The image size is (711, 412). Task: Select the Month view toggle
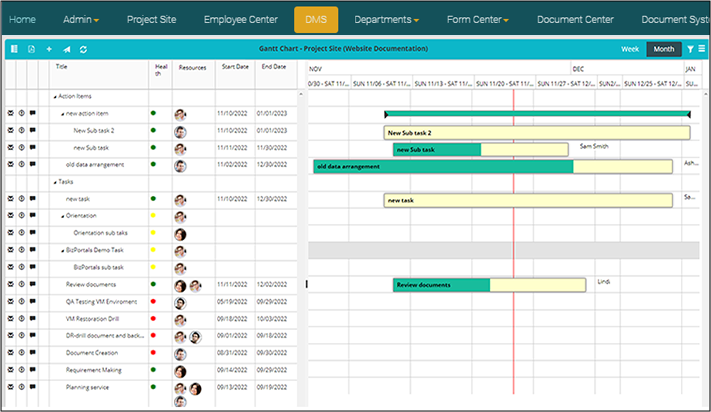[663, 49]
